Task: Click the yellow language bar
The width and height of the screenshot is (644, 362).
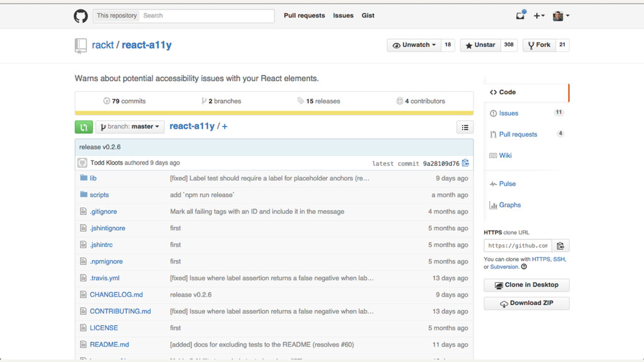Action: click(274, 113)
